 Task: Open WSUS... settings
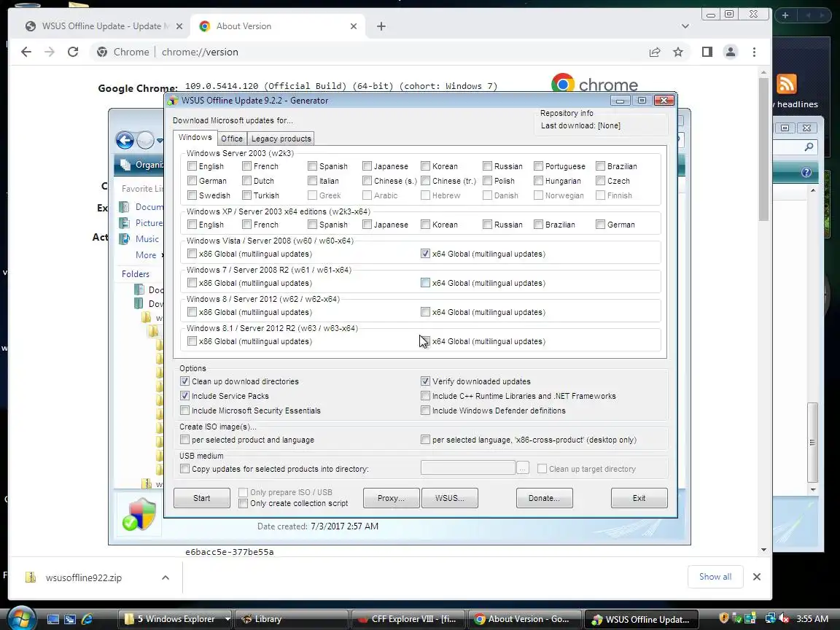click(x=449, y=498)
